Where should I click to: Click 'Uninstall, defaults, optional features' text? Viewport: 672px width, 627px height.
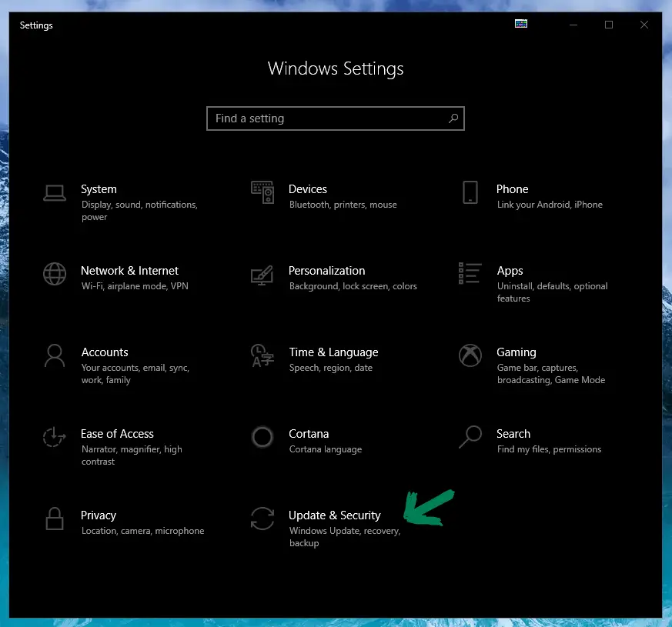pyautogui.click(x=552, y=292)
